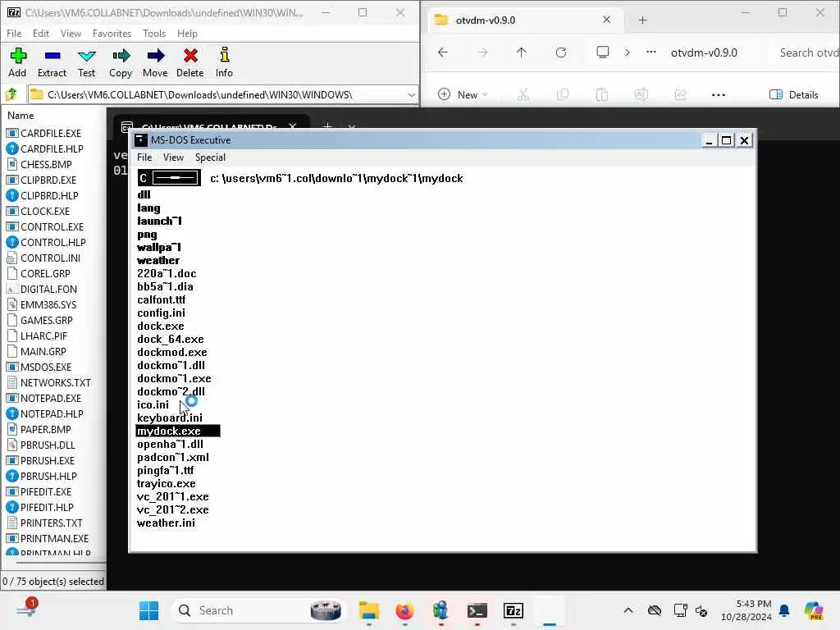Click the Extract icon in 7-Zip
Viewport: 840px width, 630px height.
pos(52,56)
